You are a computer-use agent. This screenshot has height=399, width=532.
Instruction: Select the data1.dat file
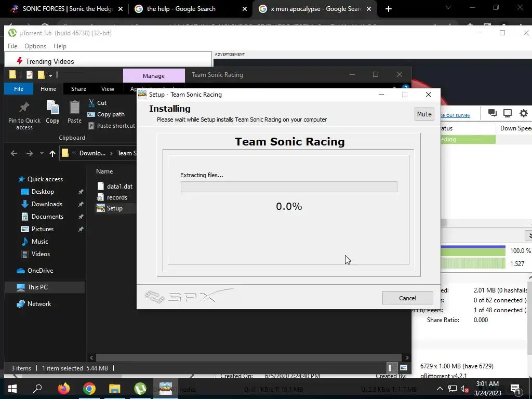pyautogui.click(x=115, y=187)
